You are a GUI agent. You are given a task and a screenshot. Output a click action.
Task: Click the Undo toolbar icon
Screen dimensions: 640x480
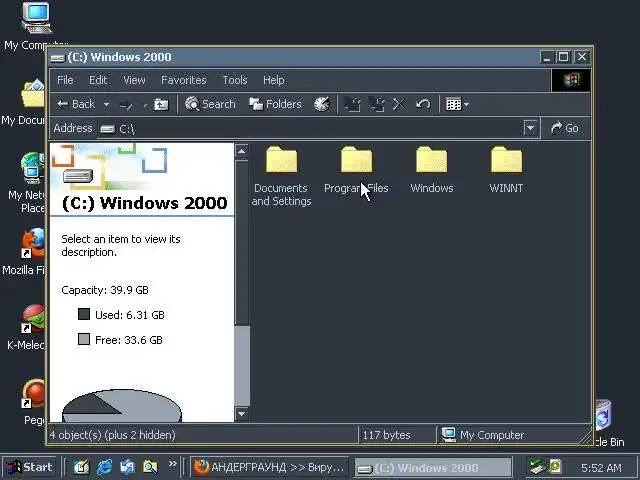[423, 104]
